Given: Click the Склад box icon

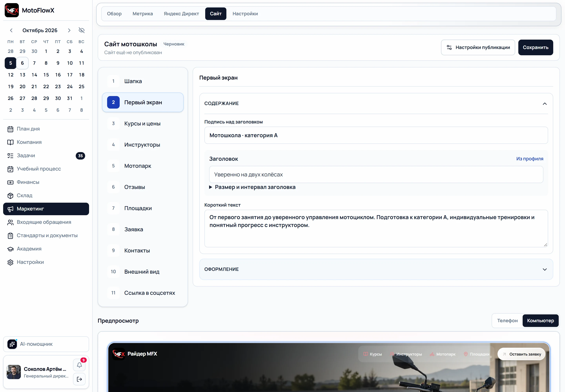Looking at the screenshot, I should [x=10, y=195].
